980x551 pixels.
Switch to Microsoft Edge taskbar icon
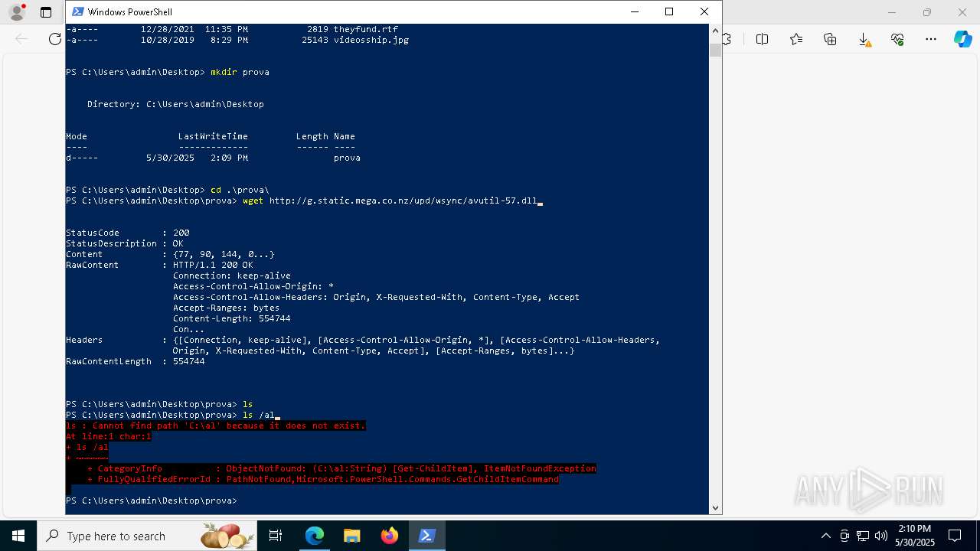(x=315, y=536)
